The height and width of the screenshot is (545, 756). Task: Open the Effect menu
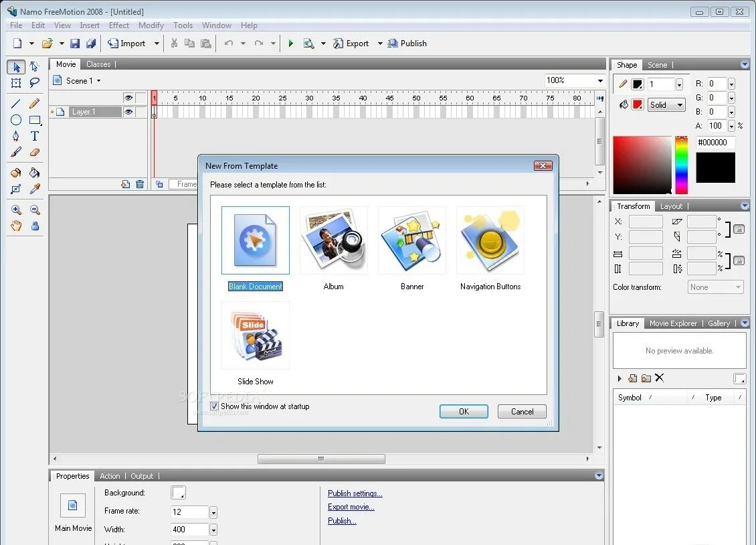(118, 25)
